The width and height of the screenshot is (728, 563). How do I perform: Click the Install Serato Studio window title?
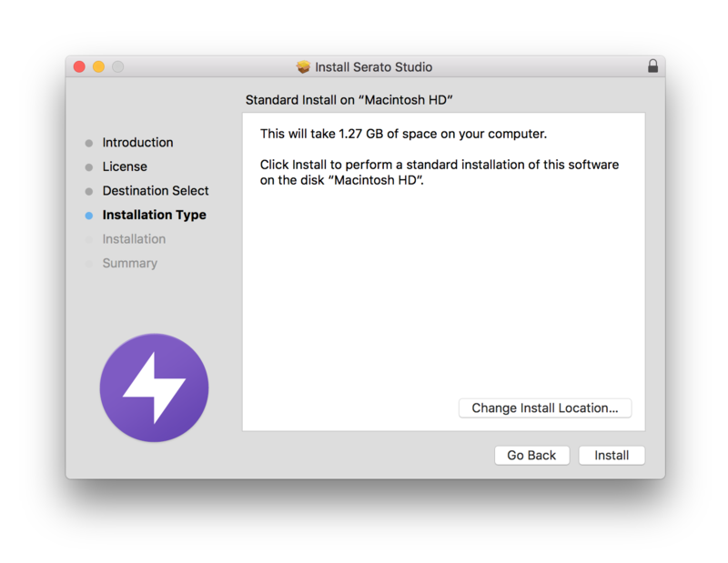(x=373, y=67)
